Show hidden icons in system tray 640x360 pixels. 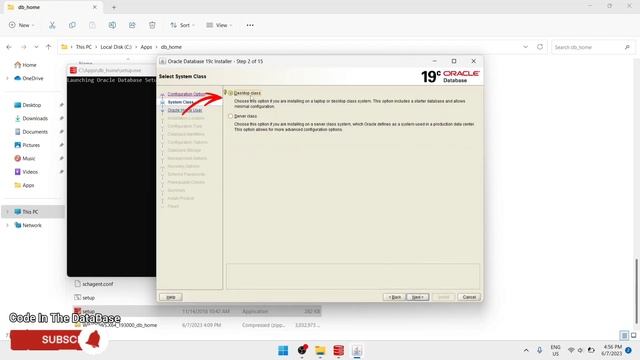click(526, 350)
